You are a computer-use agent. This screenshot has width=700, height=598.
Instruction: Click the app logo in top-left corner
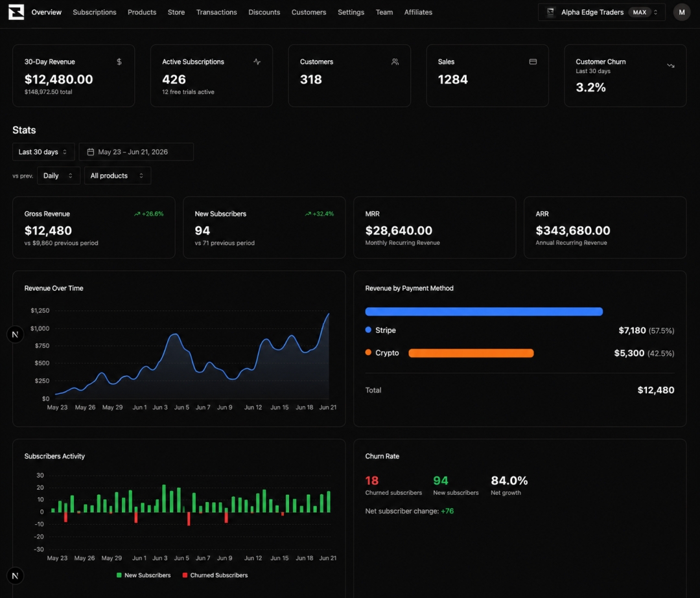click(x=16, y=12)
